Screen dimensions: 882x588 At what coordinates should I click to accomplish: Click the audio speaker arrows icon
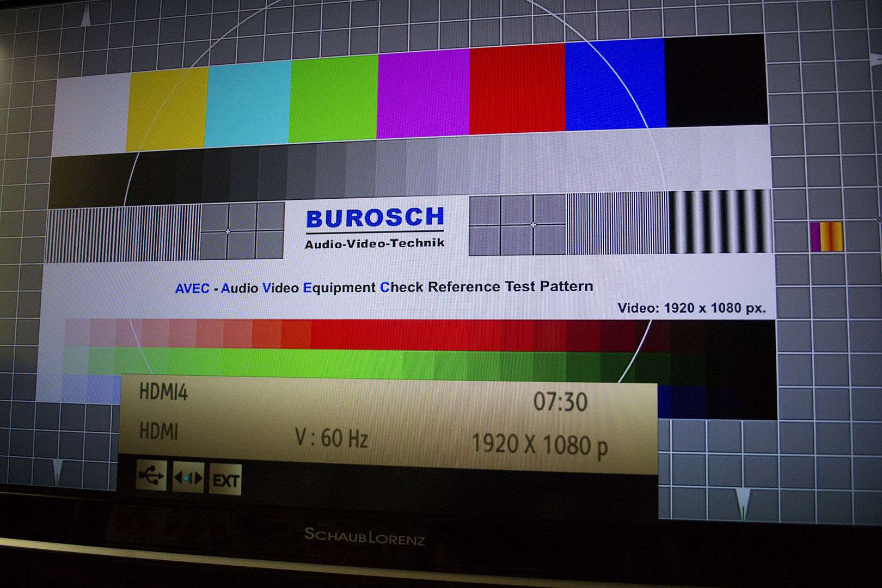188,478
